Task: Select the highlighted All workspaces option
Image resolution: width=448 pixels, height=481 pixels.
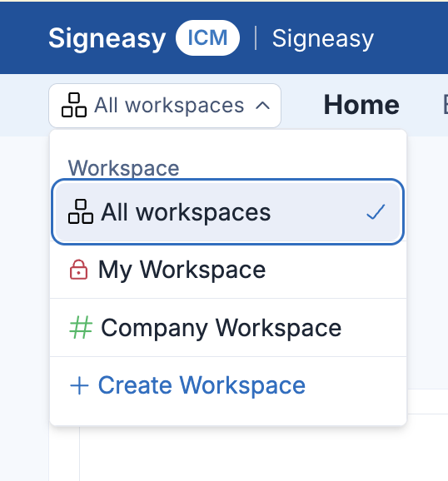Action: click(227, 211)
